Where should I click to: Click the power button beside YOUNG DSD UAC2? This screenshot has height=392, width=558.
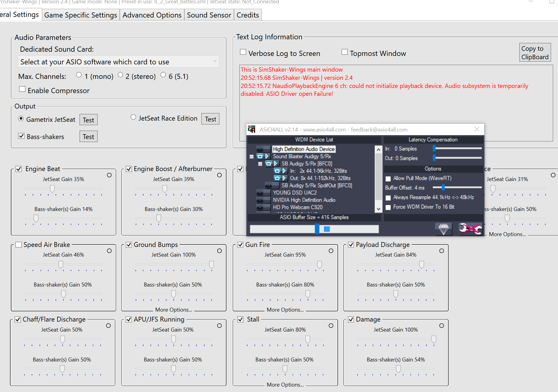coord(260,193)
